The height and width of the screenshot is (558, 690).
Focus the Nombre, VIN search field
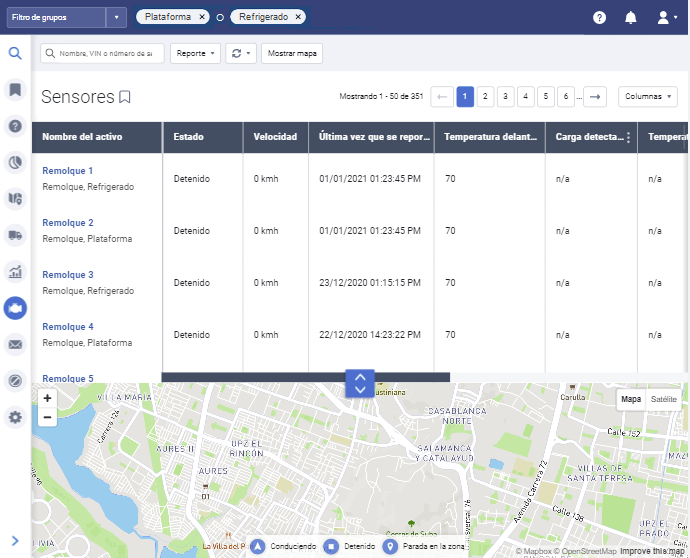[102, 53]
